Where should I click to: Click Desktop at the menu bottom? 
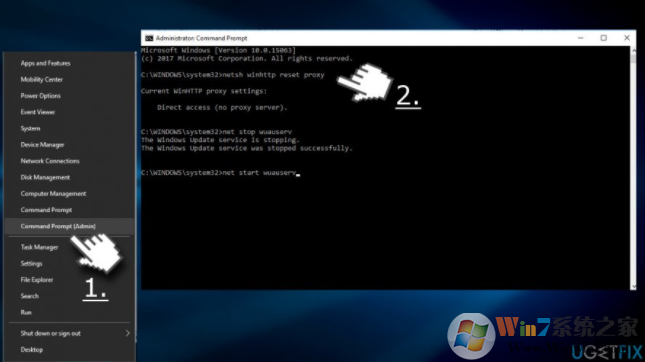pyautogui.click(x=32, y=350)
